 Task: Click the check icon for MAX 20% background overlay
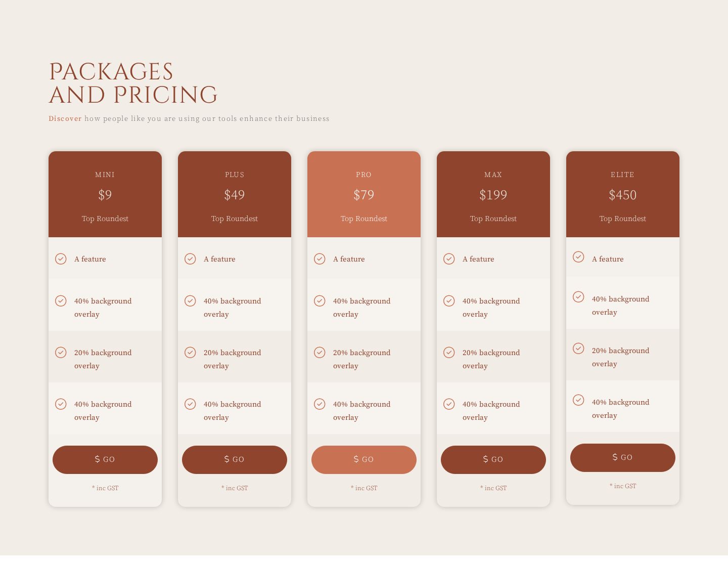(449, 352)
